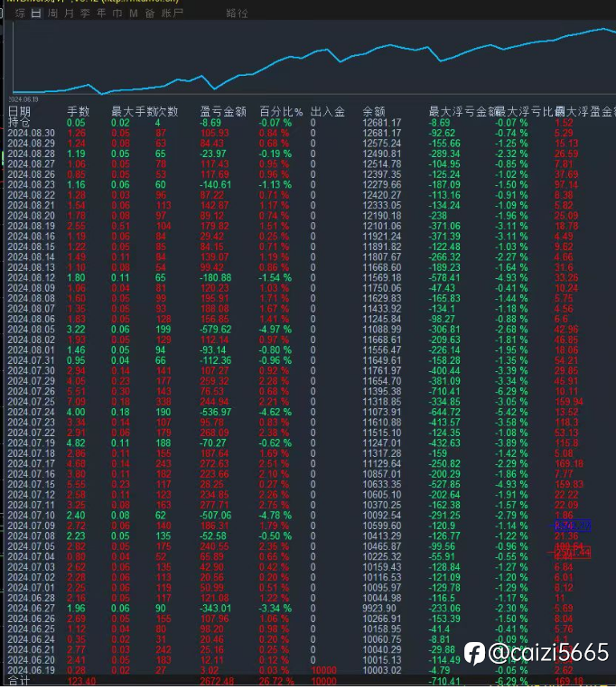Switch to the 综 summary tab

click(x=20, y=14)
